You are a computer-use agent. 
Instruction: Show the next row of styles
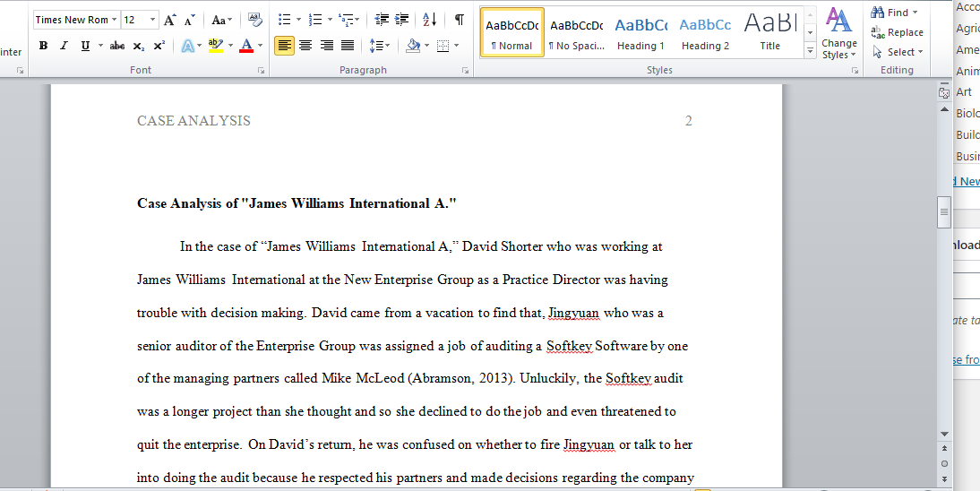point(810,32)
